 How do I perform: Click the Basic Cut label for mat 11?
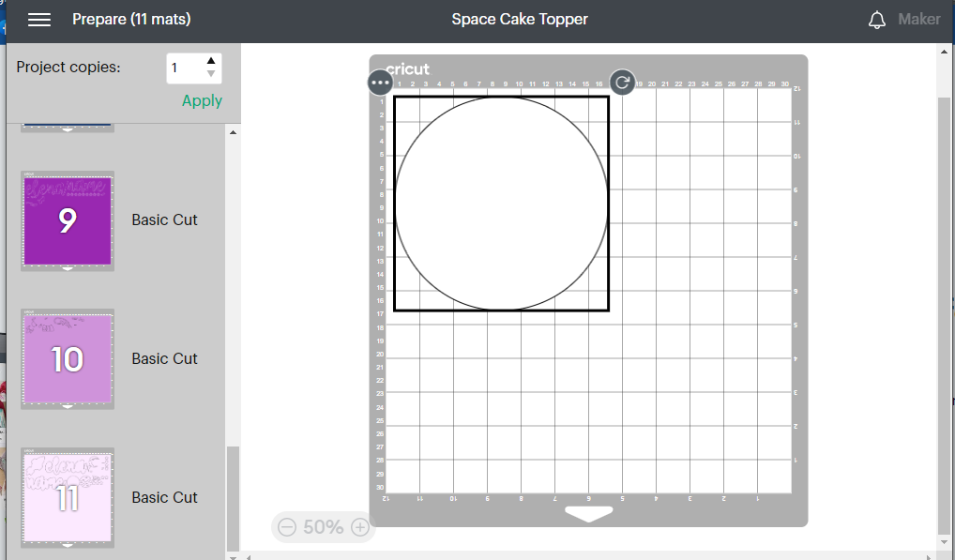coord(164,497)
